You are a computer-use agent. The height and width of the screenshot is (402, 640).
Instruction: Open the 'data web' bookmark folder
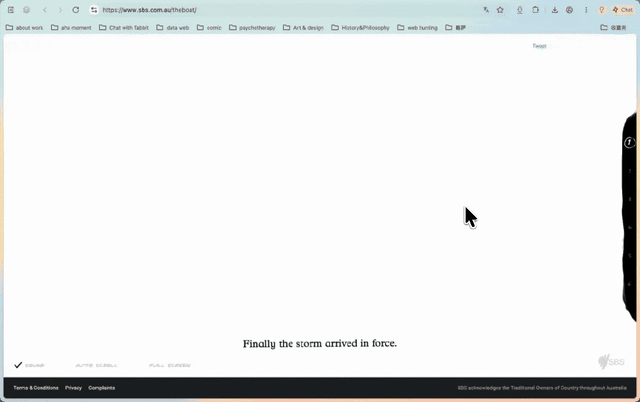(173, 28)
